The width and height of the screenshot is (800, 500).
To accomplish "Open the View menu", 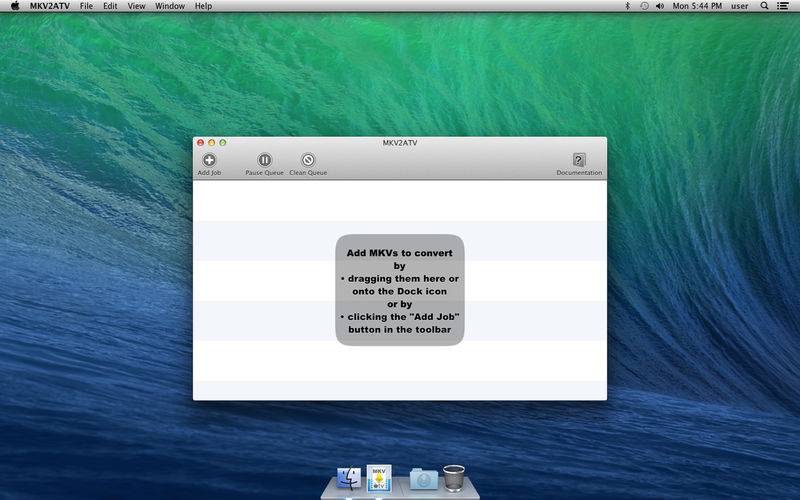I will (136, 6).
